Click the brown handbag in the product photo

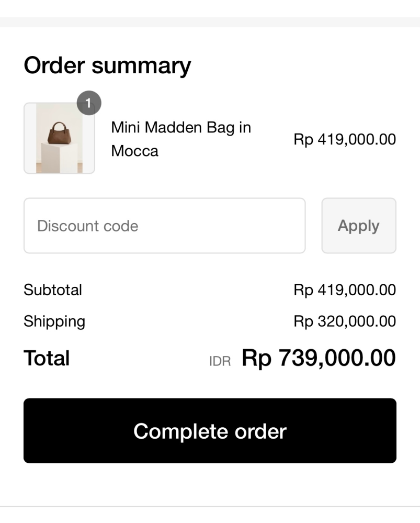pyautogui.click(x=58, y=133)
